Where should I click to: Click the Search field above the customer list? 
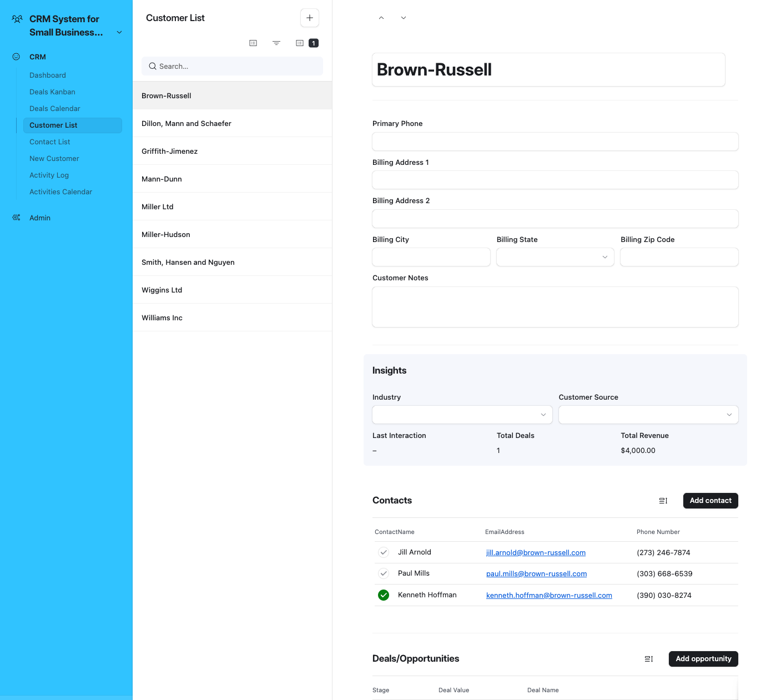click(231, 66)
